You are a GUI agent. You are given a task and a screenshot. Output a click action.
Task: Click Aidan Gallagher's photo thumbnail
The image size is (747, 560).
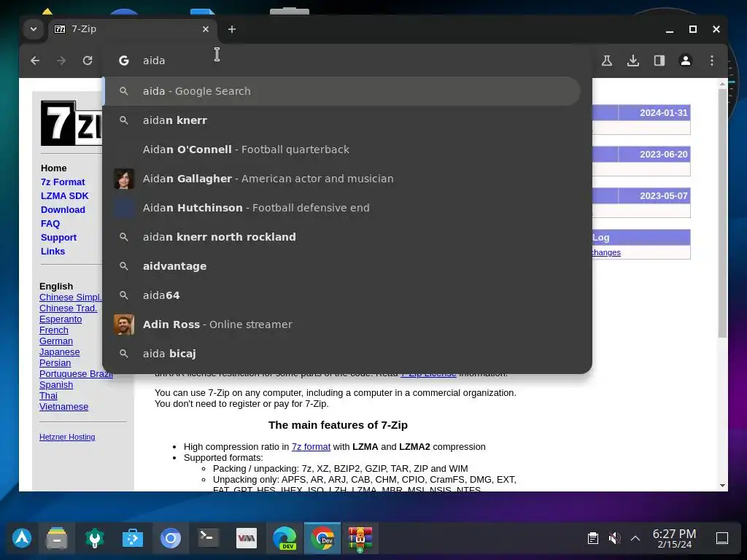pos(124,179)
